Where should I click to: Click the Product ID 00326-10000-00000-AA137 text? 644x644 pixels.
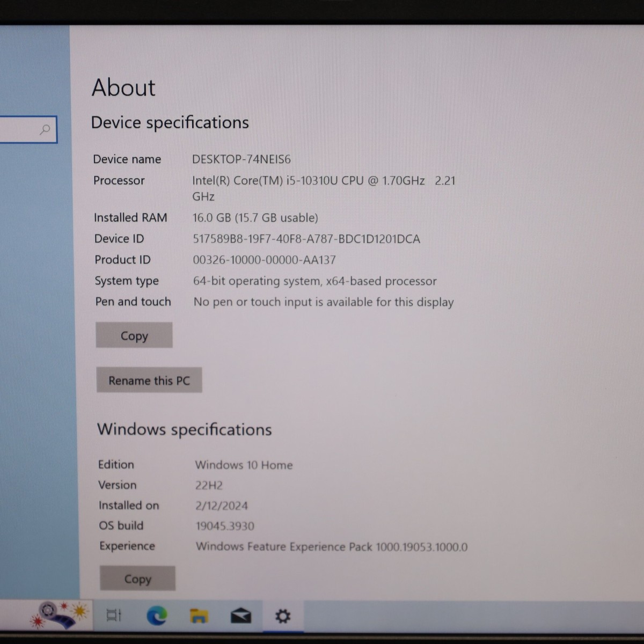pos(265,260)
